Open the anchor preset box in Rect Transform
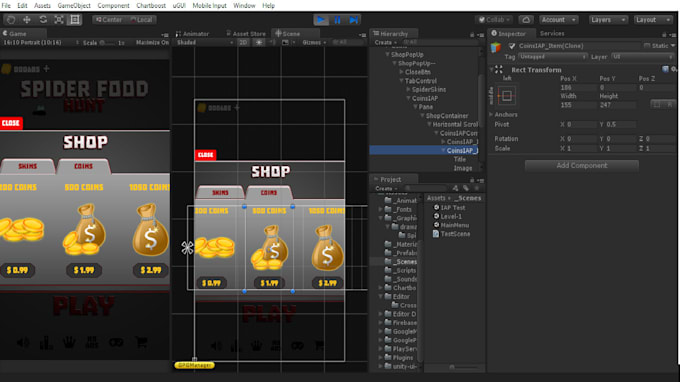Viewport: 680px width, 382px height. pyautogui.click(x=506, y=96)
